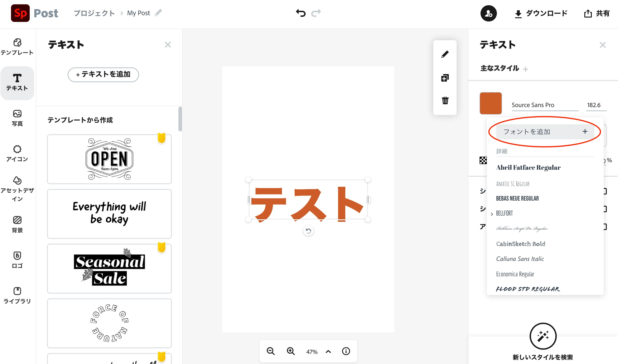Select Calluna Sans Italic font

[520, 259]
